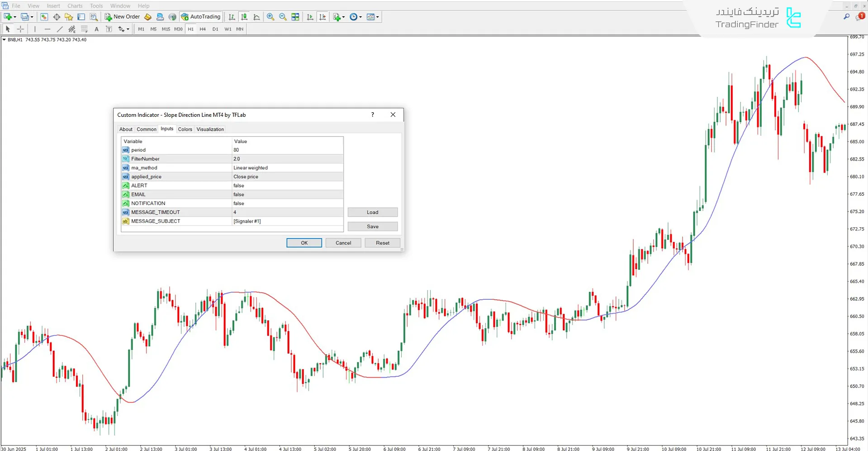This screenshot has height=451, width=868.
Task: Open the new chart dropdown arrow
Action: (15, 17)
